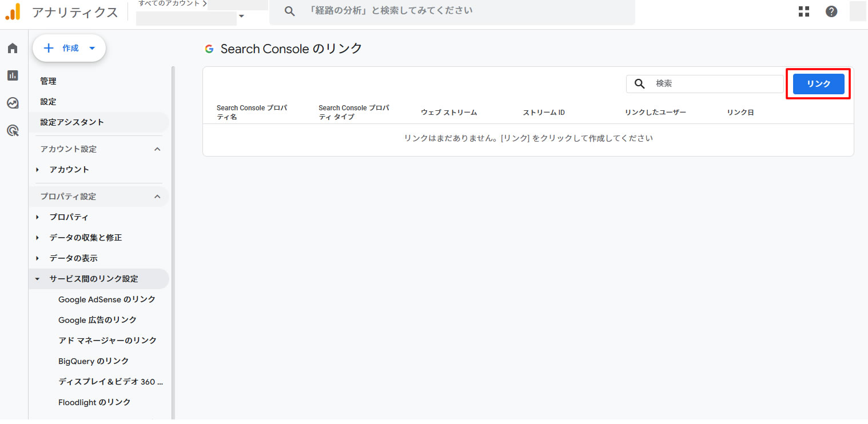Collapse the アカウント設定 section
Screen dimensions: 868x424
[x=158, y=149]
